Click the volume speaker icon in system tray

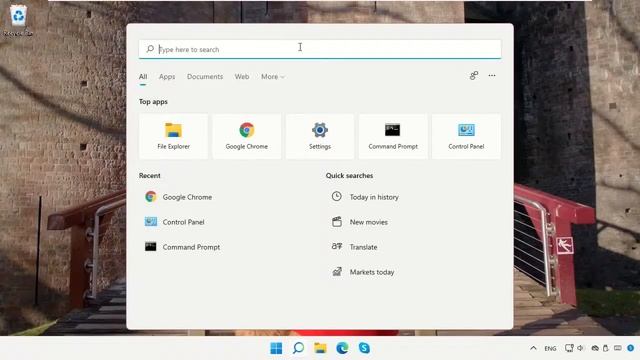(580, 348)
